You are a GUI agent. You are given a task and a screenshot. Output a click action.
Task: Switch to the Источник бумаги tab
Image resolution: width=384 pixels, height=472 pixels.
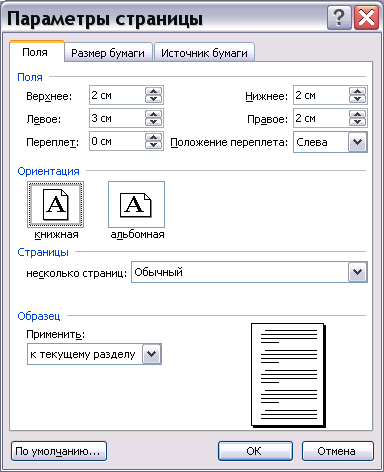point(204,53)
